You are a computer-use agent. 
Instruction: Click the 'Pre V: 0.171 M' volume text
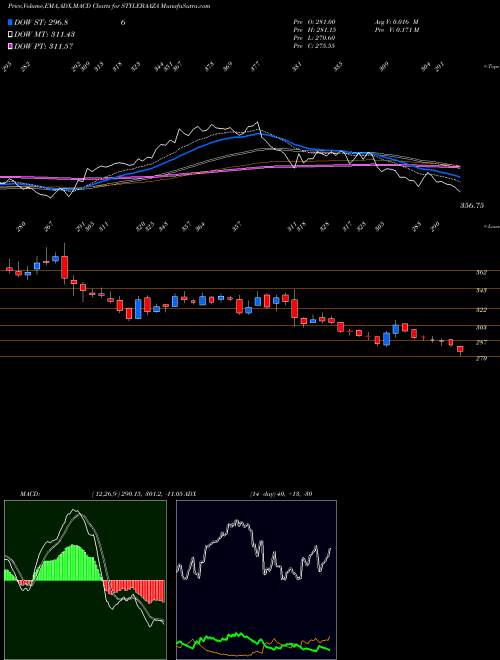click(x=396, y=30)
